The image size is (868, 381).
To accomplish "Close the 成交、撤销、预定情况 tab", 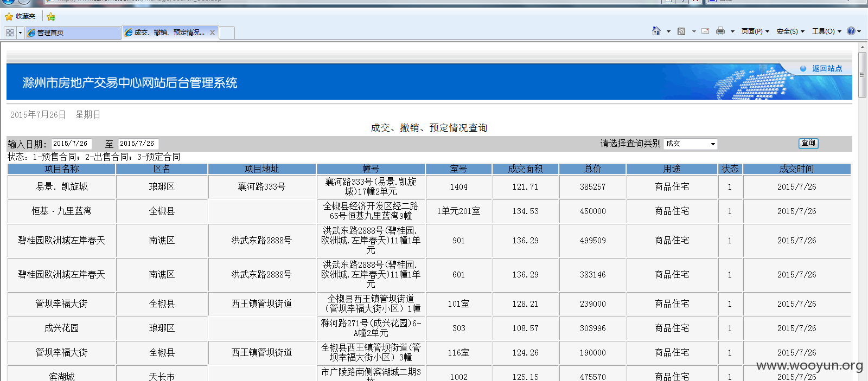I will click(213, 33).
